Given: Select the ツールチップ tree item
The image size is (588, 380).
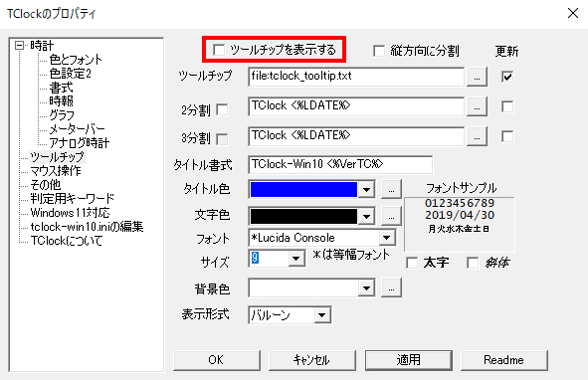Looking at the screenshot, I should (58, 157).
